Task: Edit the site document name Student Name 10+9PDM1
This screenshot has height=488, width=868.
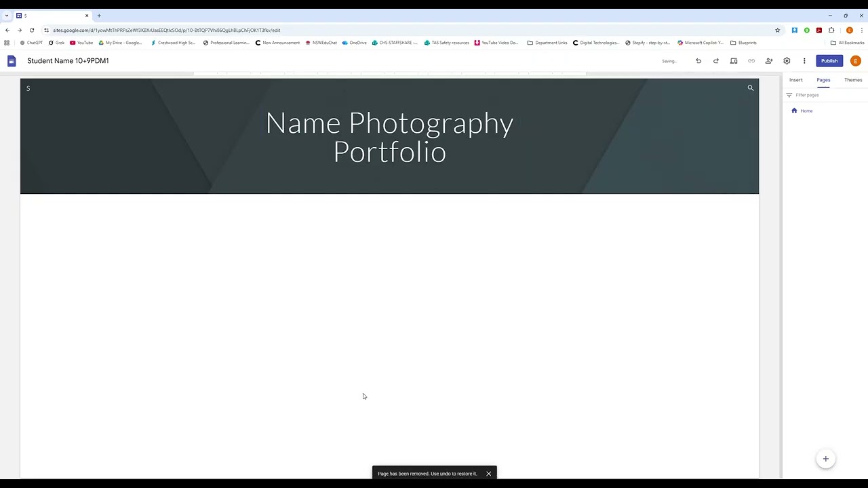Action: point(68,61)
